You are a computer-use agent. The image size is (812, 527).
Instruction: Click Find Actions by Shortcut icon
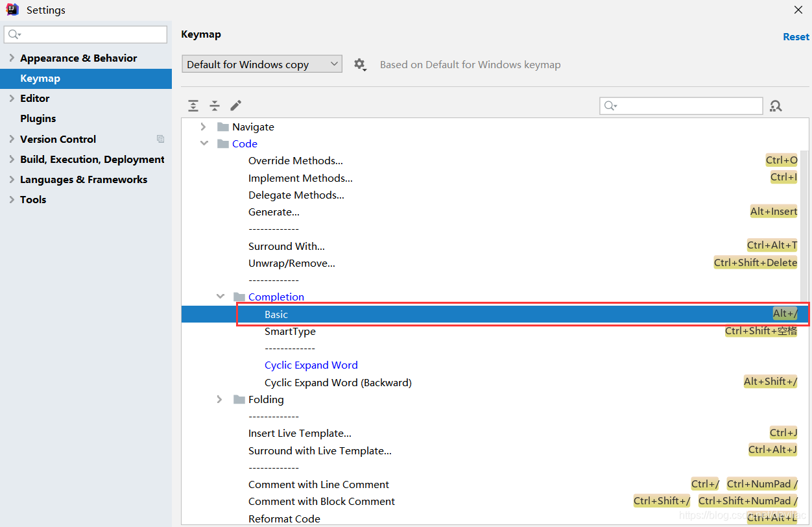(776, 106)
